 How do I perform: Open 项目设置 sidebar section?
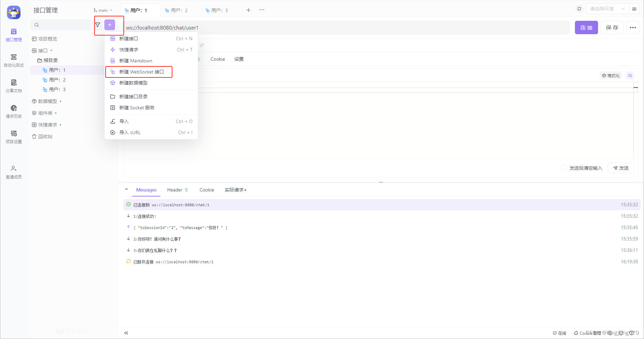tap(14, 137)
